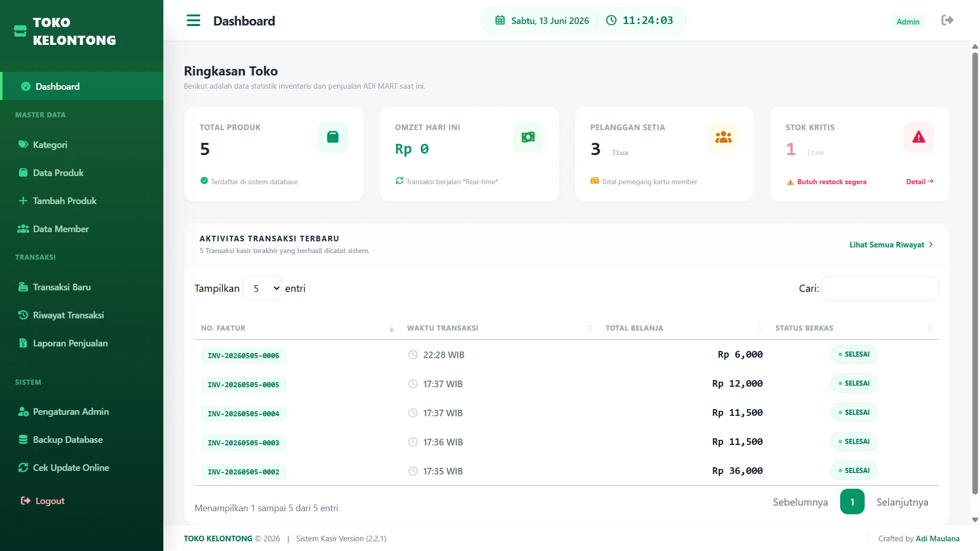Screen dimensions: 980x551
Task: Click the Backup Database icon
Action: [23, 439]
